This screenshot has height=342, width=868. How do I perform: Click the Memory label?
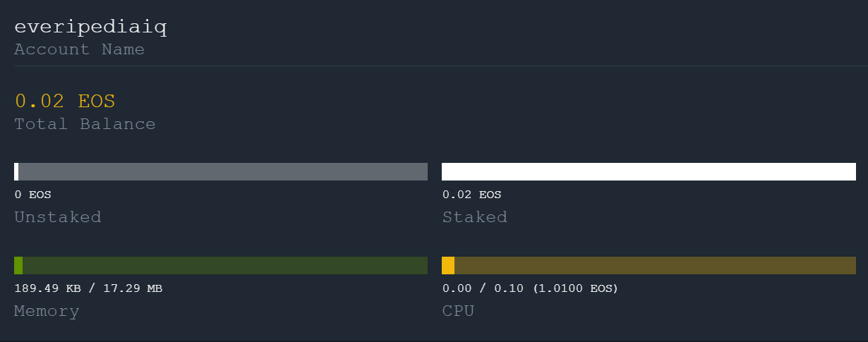pos(47,311)
